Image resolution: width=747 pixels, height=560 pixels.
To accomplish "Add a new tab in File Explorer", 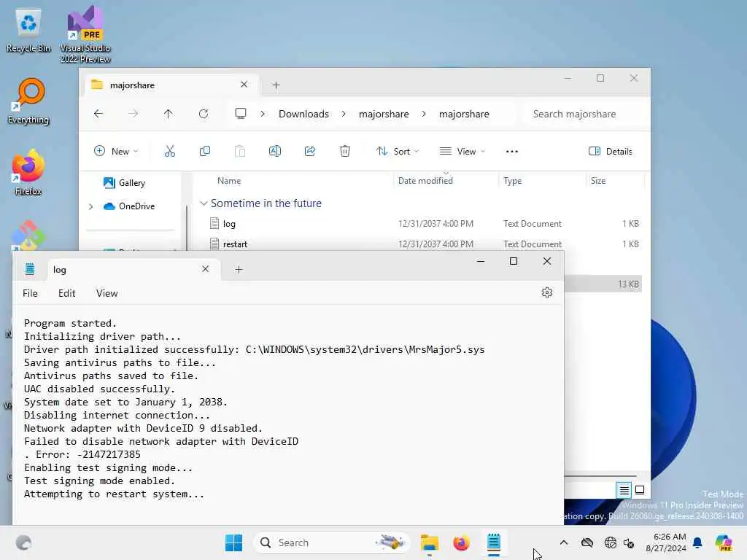I will coord(276,85).
